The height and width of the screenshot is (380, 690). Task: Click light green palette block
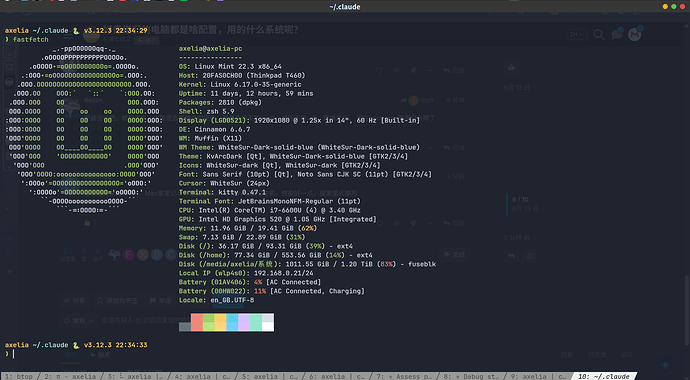(x=209, y=322)
